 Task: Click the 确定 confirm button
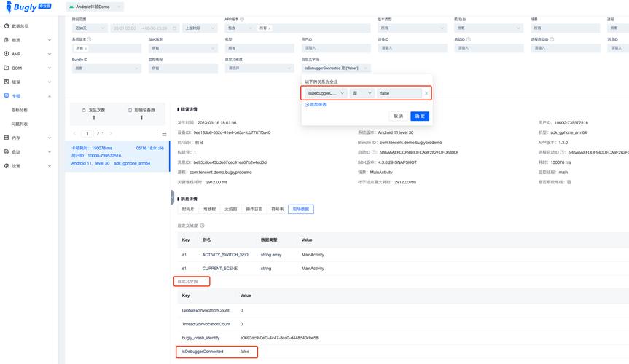pyautogui.click(x=420, y=116)
